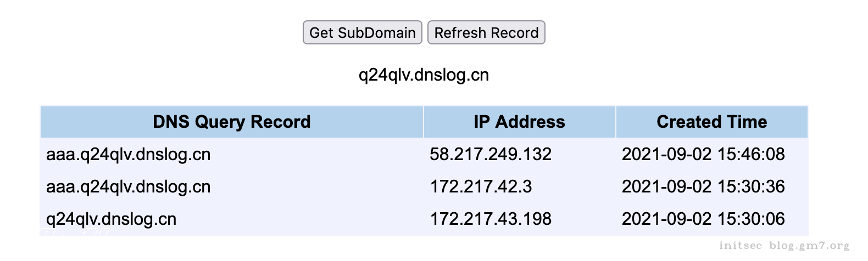Viewport: 868px width, 261px height.
Task: Click the Get SubDomain button
Action: 362,32
